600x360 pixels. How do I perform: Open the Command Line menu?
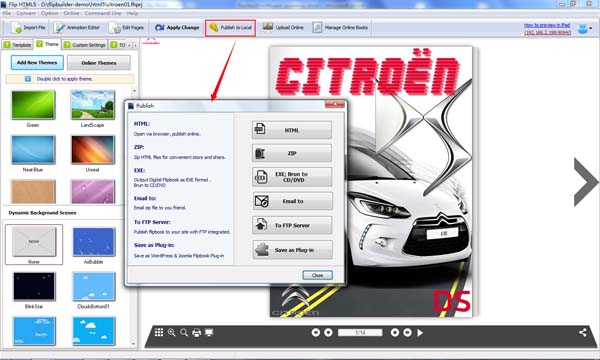pos(103,13)
